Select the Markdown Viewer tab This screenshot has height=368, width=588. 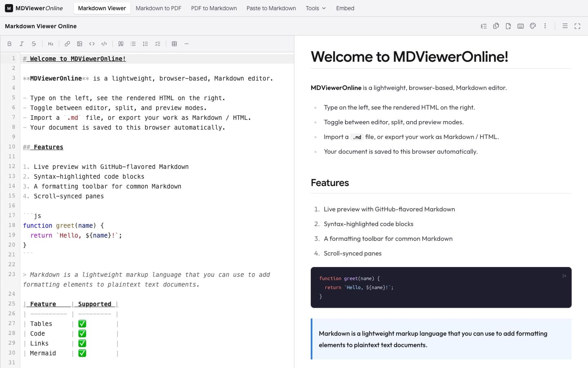[102, 8]
